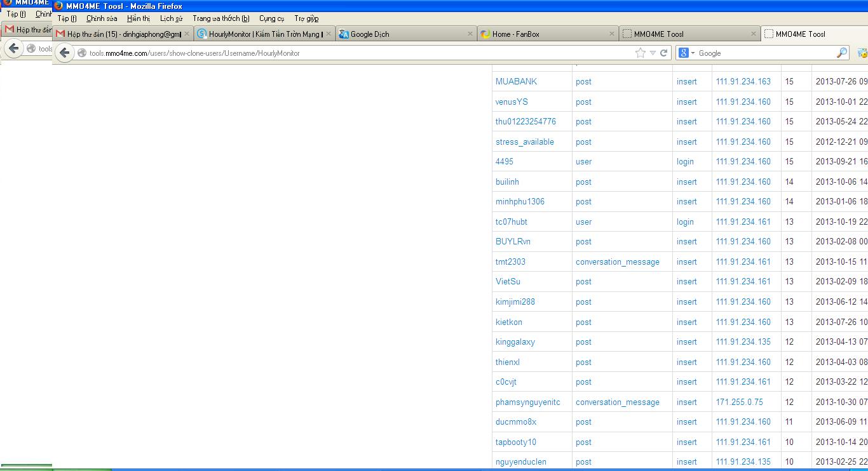Click insert action in VietSu row
This screenshot has width=868, height=471.
687,281
